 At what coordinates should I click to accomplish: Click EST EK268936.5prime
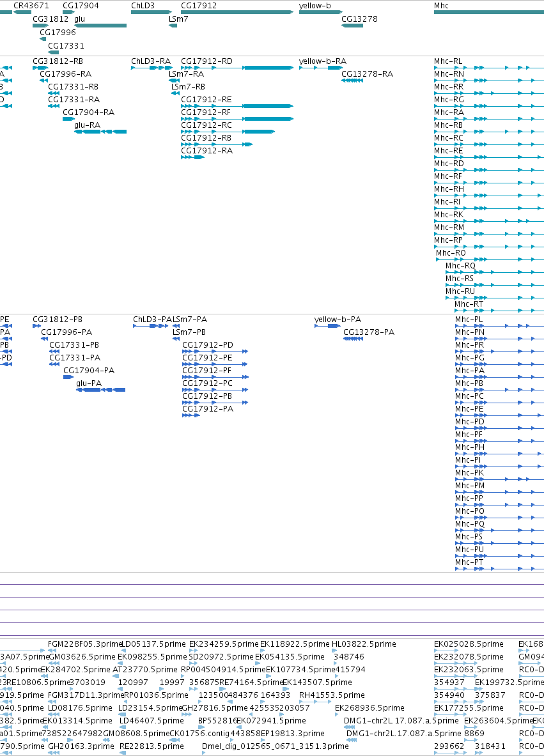pos(369,708)
